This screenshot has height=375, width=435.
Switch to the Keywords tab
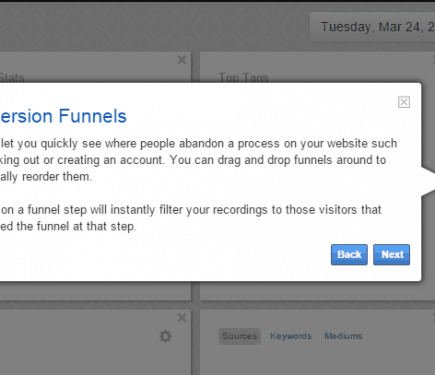pos(291,336)
